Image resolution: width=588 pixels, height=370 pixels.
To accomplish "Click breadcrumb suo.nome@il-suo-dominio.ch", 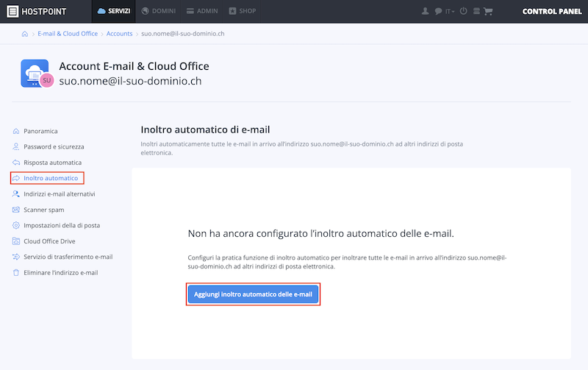I will 182,34.
